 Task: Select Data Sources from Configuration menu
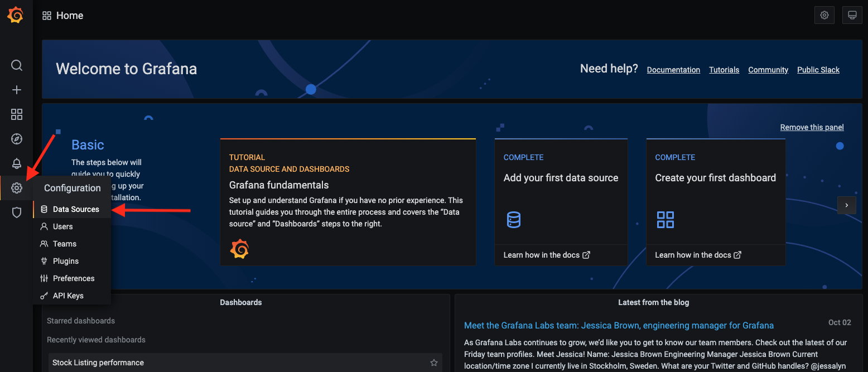click(72, 209)
